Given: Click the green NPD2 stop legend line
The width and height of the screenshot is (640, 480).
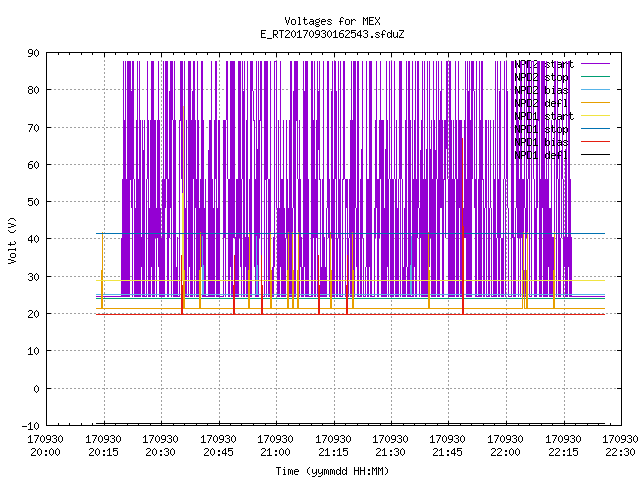Looking at the screenshot, I should coord(595,76).
